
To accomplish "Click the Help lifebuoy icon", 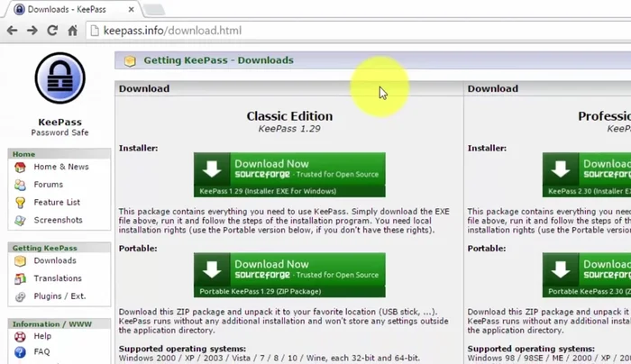I will tap(20, 336).
